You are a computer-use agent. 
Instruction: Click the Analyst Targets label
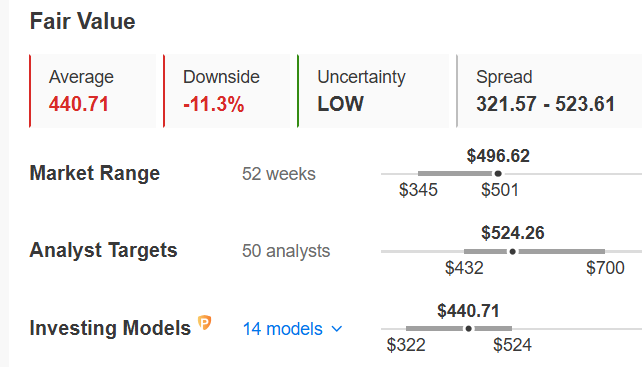(x=103, y=251)
